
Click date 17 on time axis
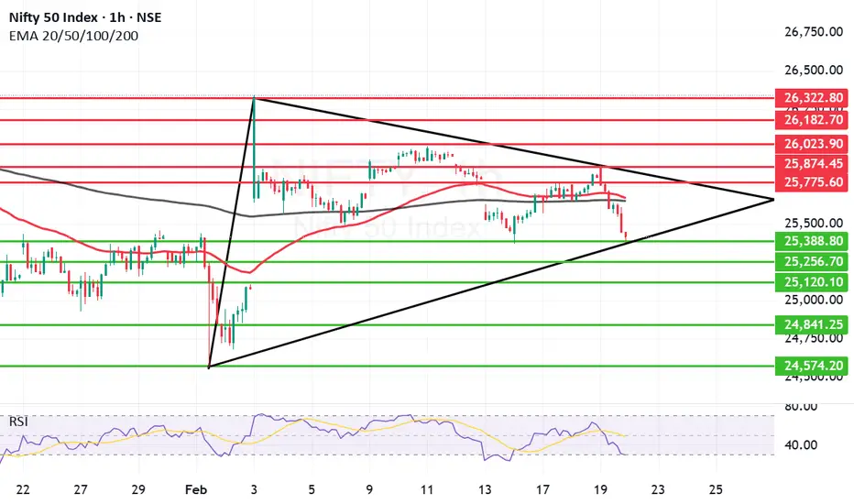point(542,490)
